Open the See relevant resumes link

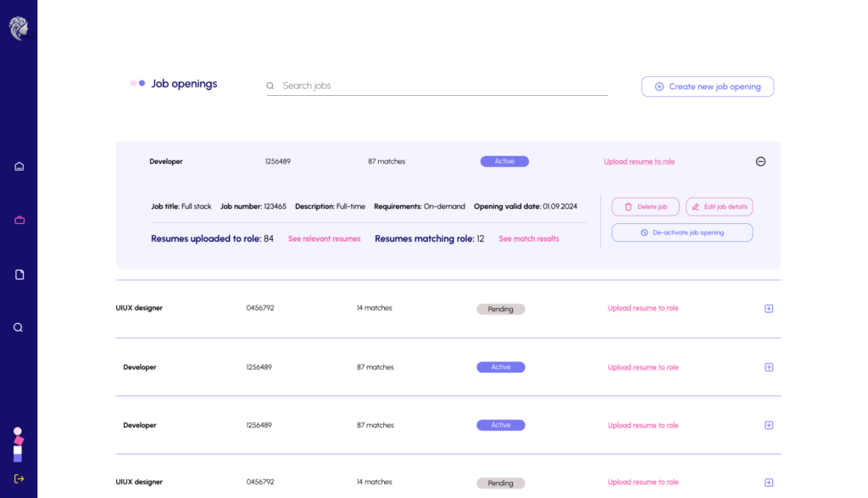click(324, 239)
